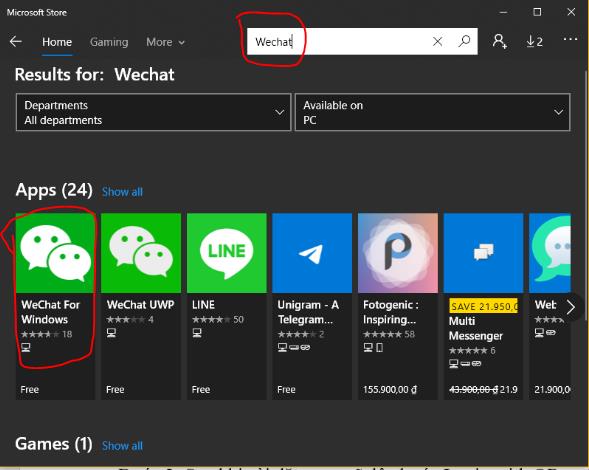
Task: Click the vertical scrollbar on the right
Action: [587, 195]
